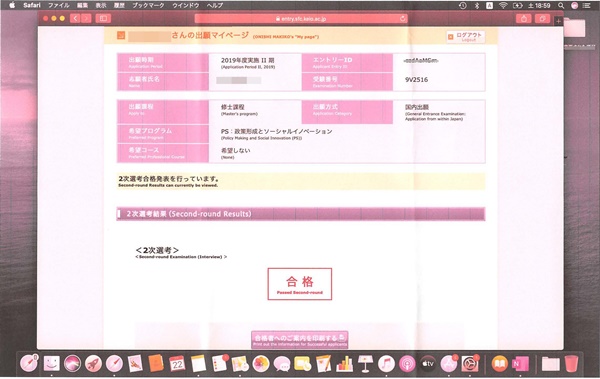Open Spotlight search magnifier in menu bar
The image size is (600, 379).
tap(561, 5)
